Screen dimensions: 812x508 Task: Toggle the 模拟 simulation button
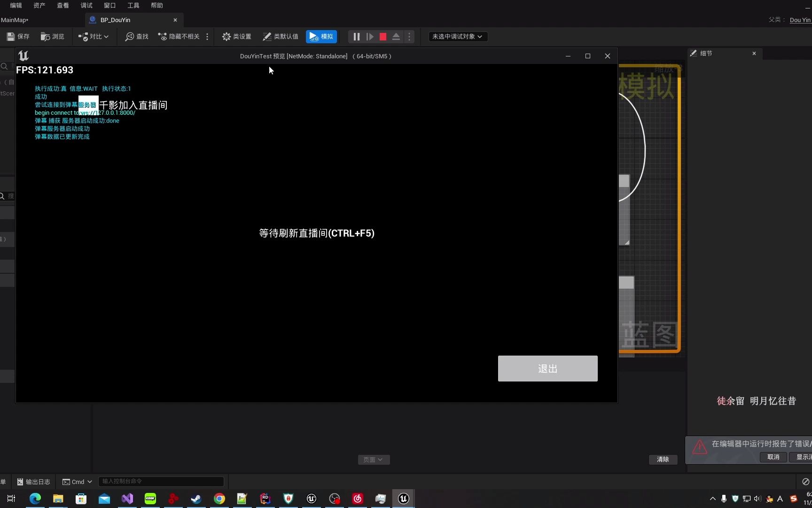tap(321, 37)
